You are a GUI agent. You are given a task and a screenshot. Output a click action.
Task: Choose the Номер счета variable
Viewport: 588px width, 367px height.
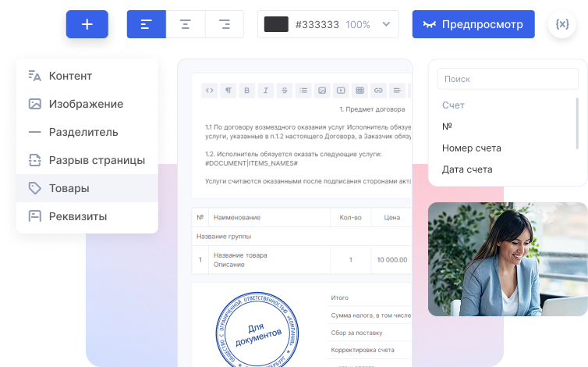(x=471, y=148)
